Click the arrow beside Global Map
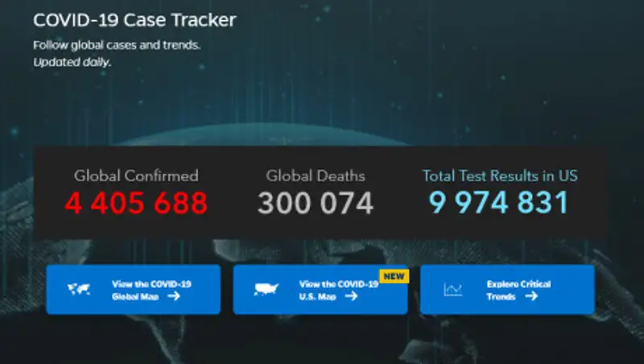This screenshot has height=364, width=644. click(174, 296)
